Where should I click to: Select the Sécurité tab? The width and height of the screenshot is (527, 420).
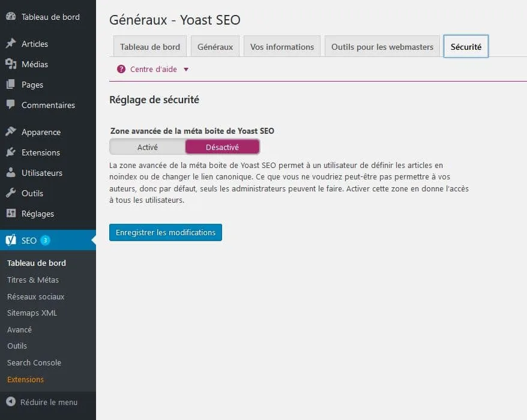[466, 46]
